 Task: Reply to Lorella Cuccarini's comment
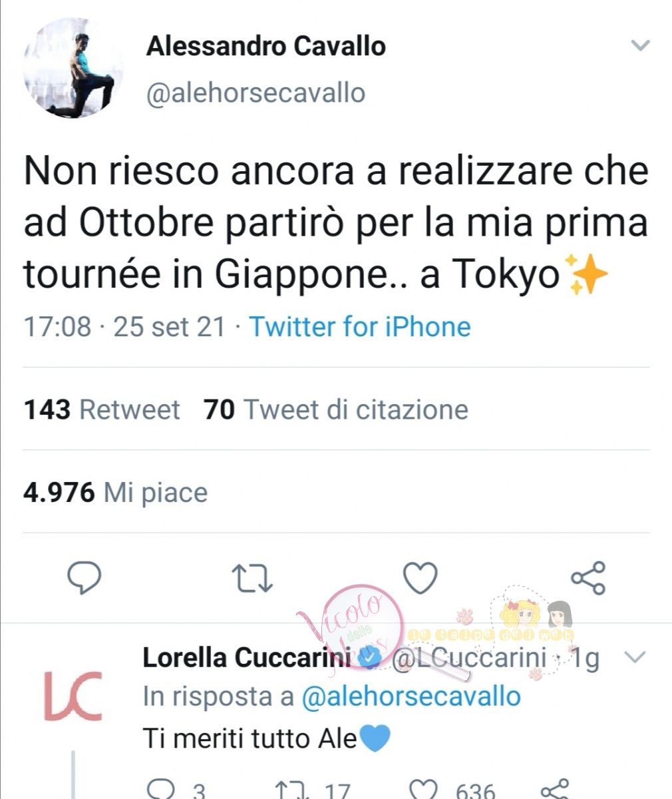point(160,790)
